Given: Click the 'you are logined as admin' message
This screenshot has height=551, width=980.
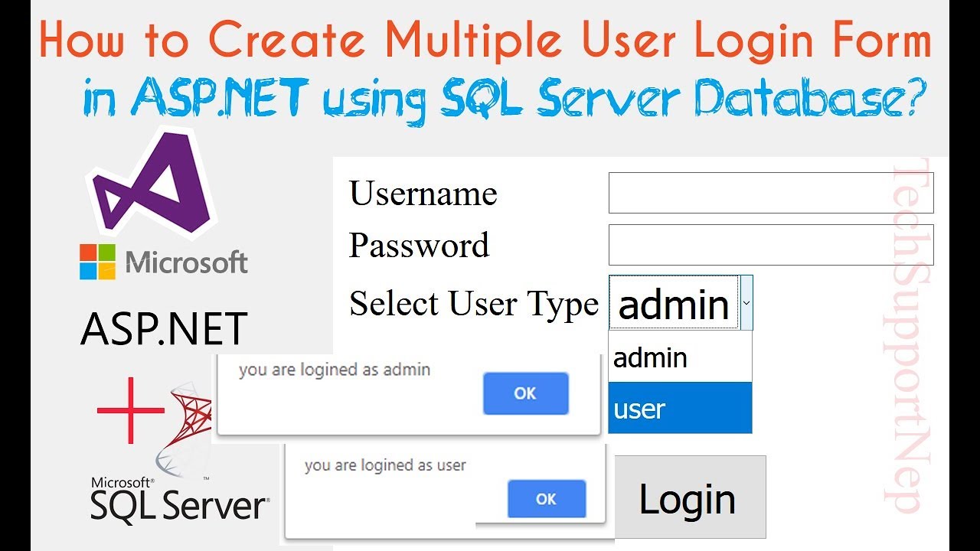Looking at the screenshot, I should click(335, 370).
